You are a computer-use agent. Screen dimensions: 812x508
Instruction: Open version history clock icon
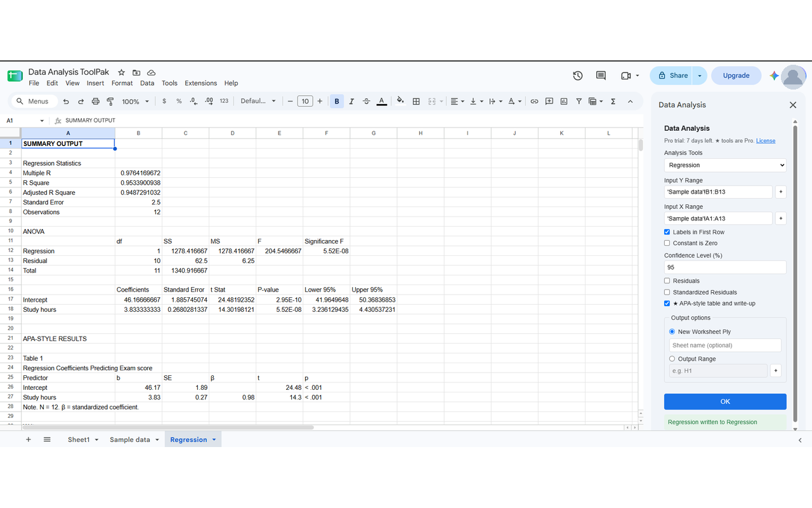578,76
